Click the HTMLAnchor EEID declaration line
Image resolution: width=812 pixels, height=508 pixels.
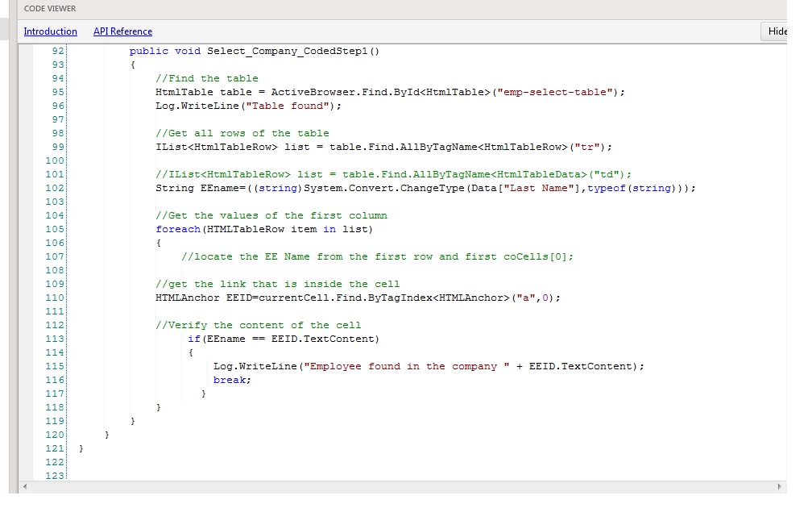357,298
